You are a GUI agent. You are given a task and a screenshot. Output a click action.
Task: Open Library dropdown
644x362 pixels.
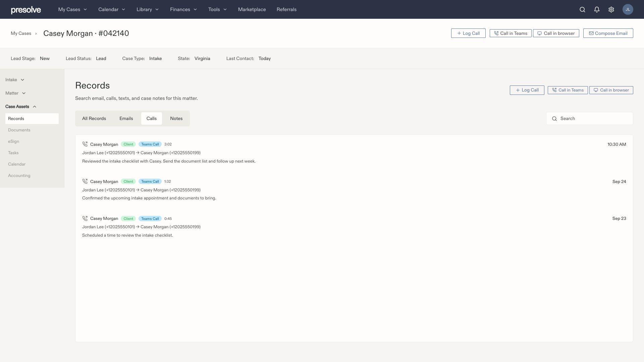point(148,9)
